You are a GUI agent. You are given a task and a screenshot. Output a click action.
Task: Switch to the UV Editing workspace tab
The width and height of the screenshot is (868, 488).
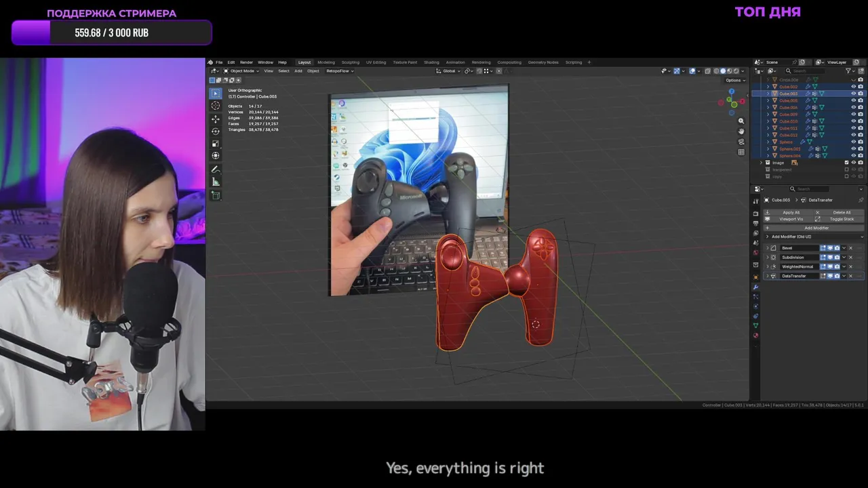pyautogui.click(x=376, y=62)
